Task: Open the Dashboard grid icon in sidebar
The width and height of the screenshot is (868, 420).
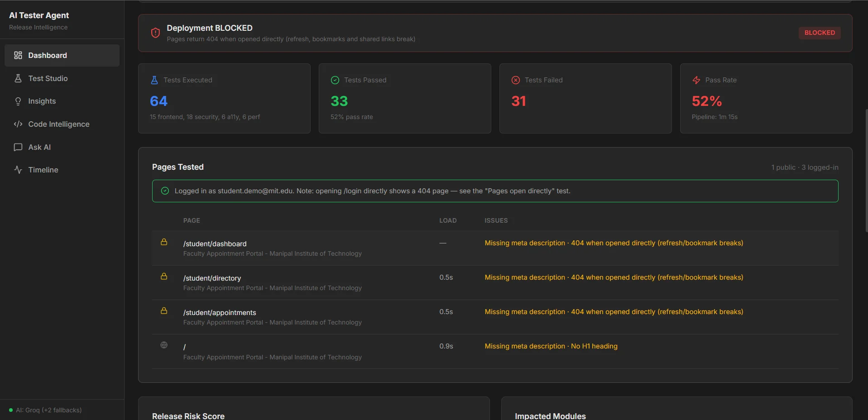Action: click(x=18, y=55)
